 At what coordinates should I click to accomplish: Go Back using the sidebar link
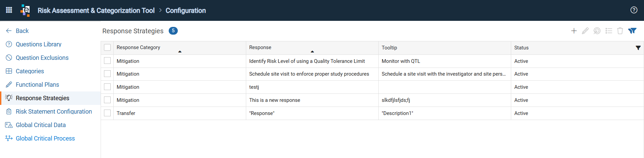click(22, 31)
